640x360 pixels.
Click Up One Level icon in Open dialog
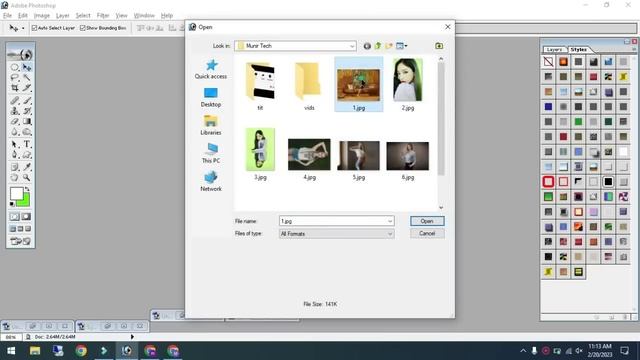tap(378, 46)
